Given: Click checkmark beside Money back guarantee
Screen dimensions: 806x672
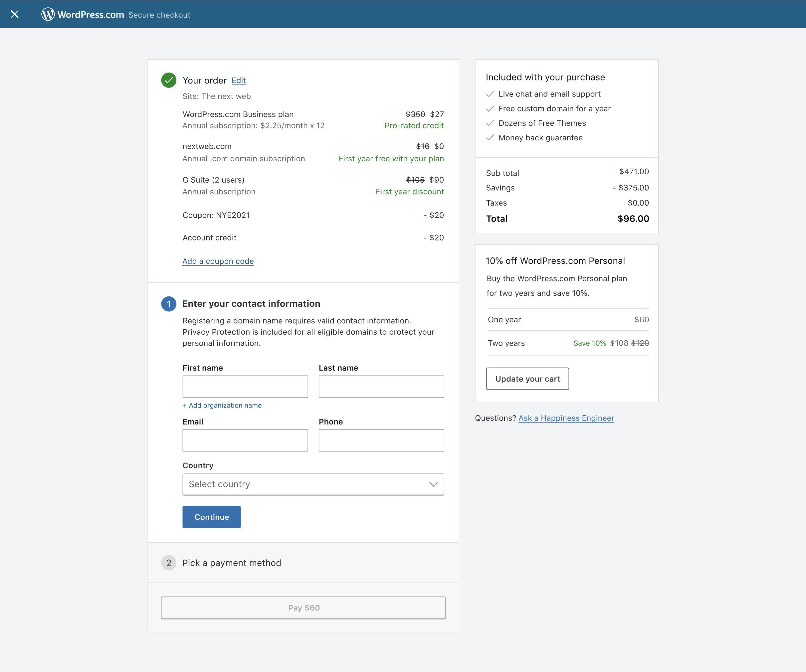Looking at the screenshot, I should coord(490,138).
